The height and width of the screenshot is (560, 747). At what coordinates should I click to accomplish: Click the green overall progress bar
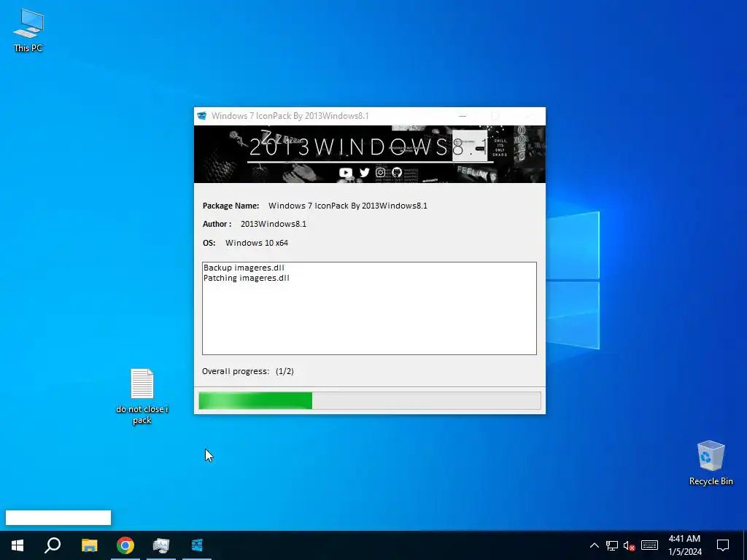click(x=370, y=400)
